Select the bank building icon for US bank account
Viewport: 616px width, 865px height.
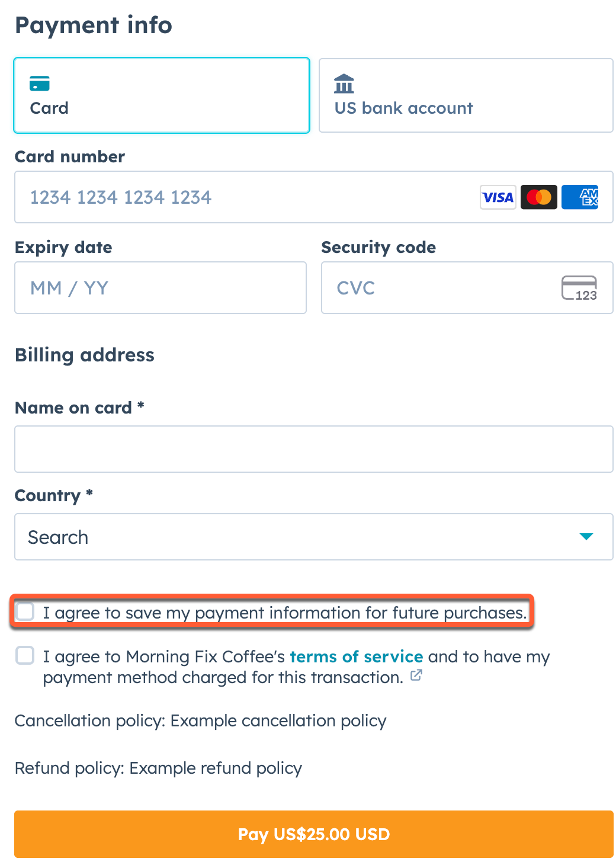[x=344, y=83]
